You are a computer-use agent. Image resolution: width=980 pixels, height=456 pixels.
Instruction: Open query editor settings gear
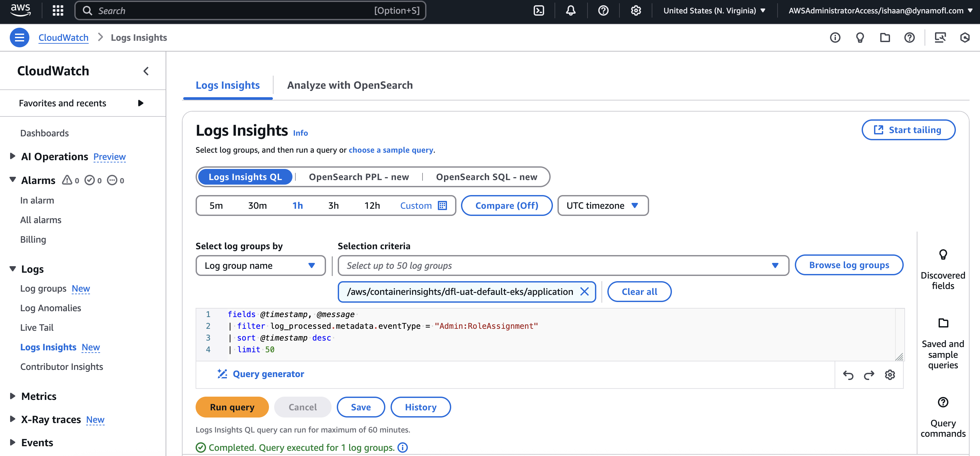pos(890,375)
